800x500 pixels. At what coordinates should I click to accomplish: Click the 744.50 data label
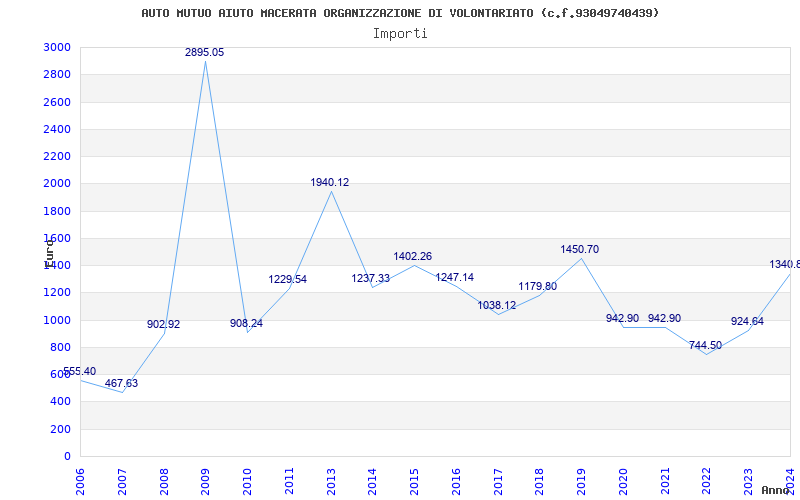(x=705, y=345)
